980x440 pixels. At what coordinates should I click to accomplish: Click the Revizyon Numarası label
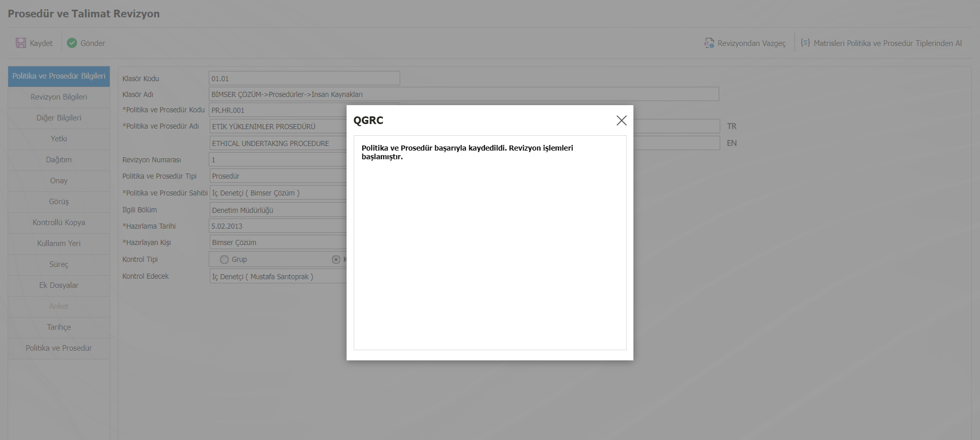(x=152, y=160)
